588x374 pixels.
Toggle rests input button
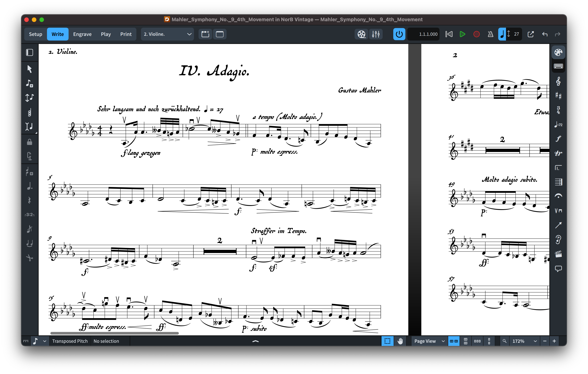(30, 200)
